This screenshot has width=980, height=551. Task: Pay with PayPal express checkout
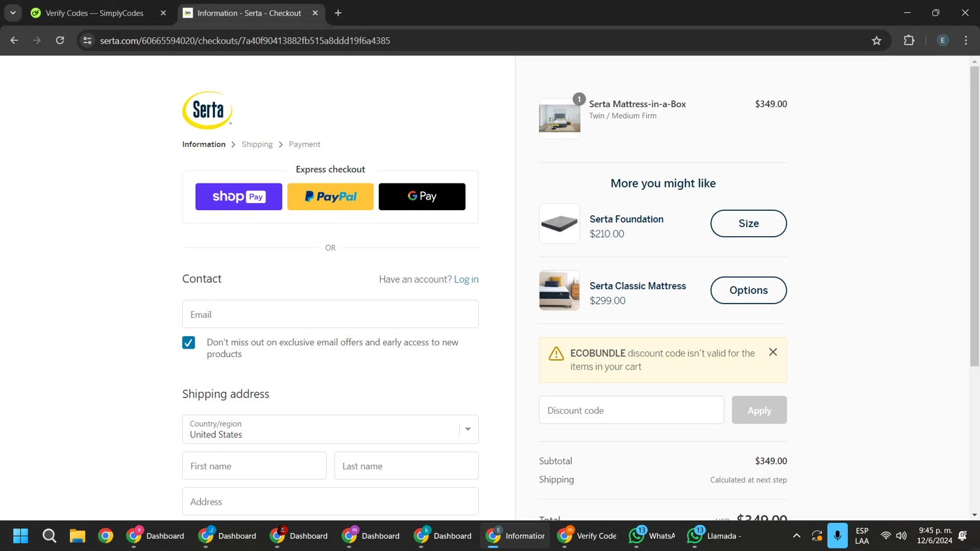click(x=331, y=197)
